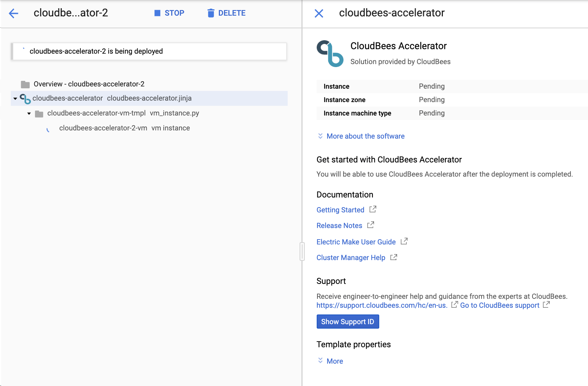Click external icon after support.cloudbees.com URL
The width and height of the screenshot is (588, 386).
click(x=454, y=305)
